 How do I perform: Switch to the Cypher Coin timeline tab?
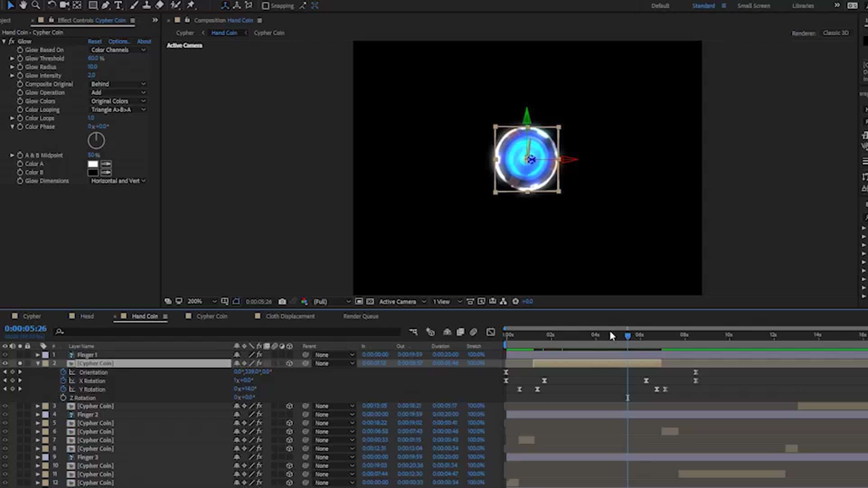pyautogui.click(x=212, y=316)
